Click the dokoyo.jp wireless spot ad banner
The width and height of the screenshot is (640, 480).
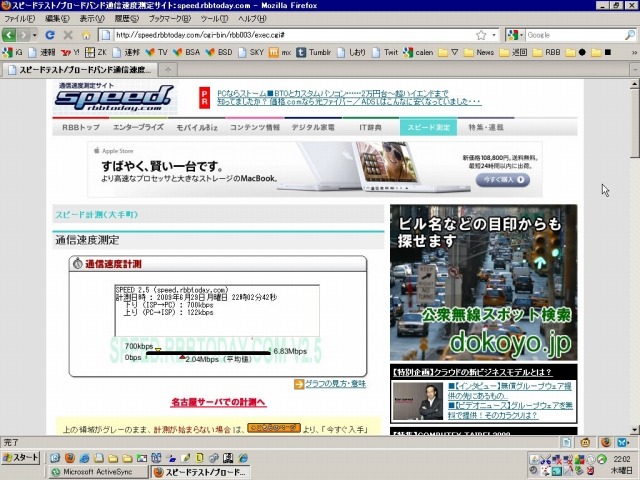[484, 282]
